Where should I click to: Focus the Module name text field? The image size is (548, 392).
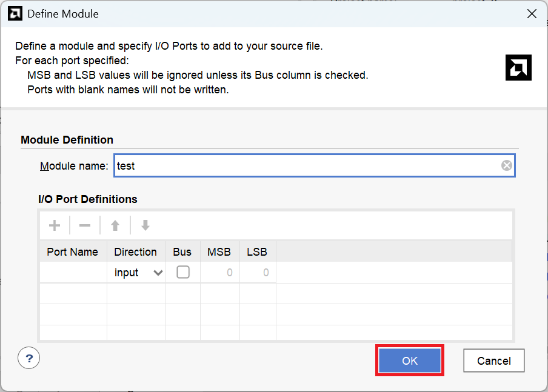click(x=306, y=165)
